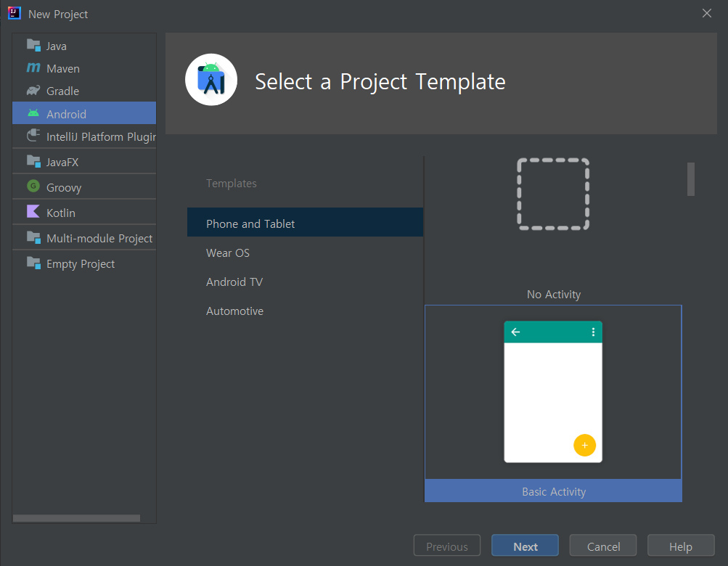Click the JavaFX folder icon
This screenshot has height=566, width=728.
tap(33, 161)
